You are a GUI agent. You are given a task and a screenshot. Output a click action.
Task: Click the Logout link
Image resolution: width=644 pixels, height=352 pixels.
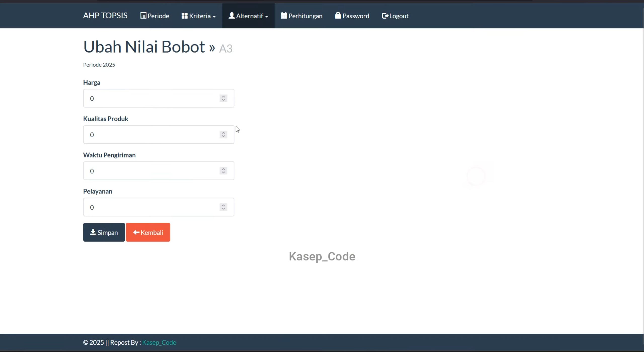tap(395, 16)
